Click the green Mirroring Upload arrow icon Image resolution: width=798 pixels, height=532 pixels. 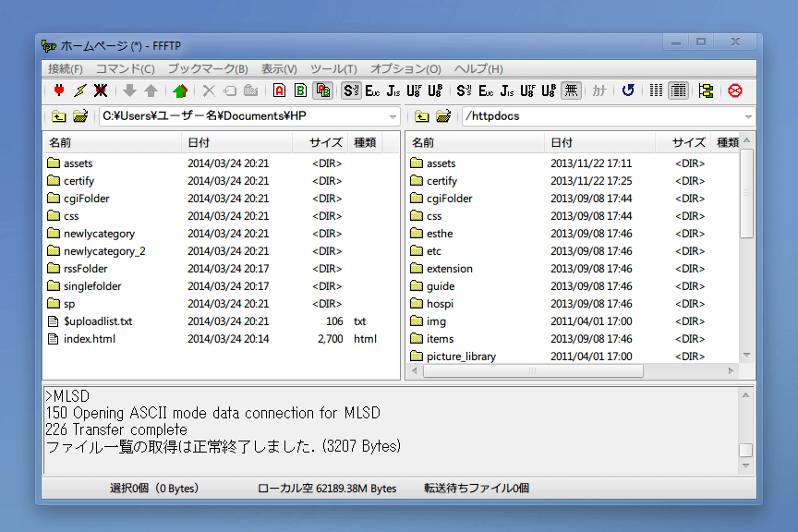point(180,91)
